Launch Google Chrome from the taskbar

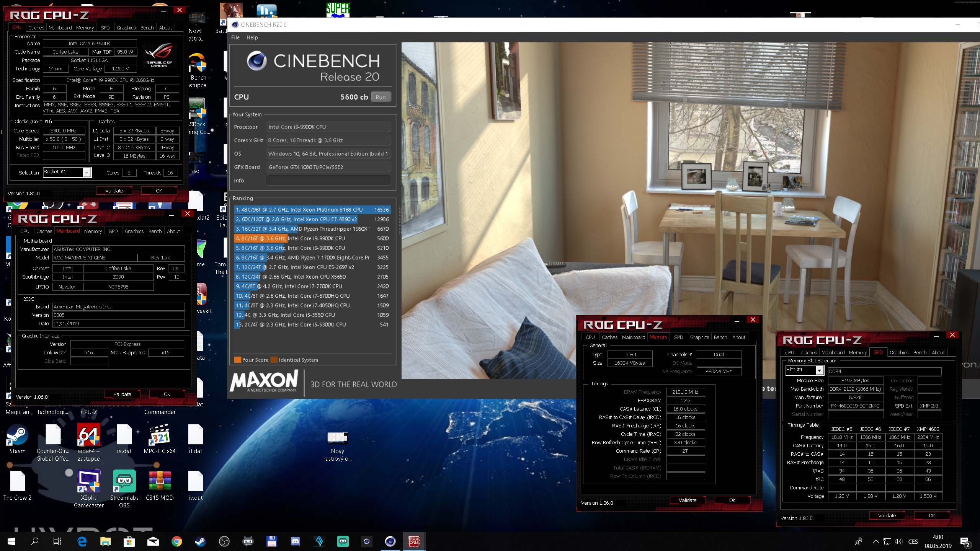(x=176, y=541)
